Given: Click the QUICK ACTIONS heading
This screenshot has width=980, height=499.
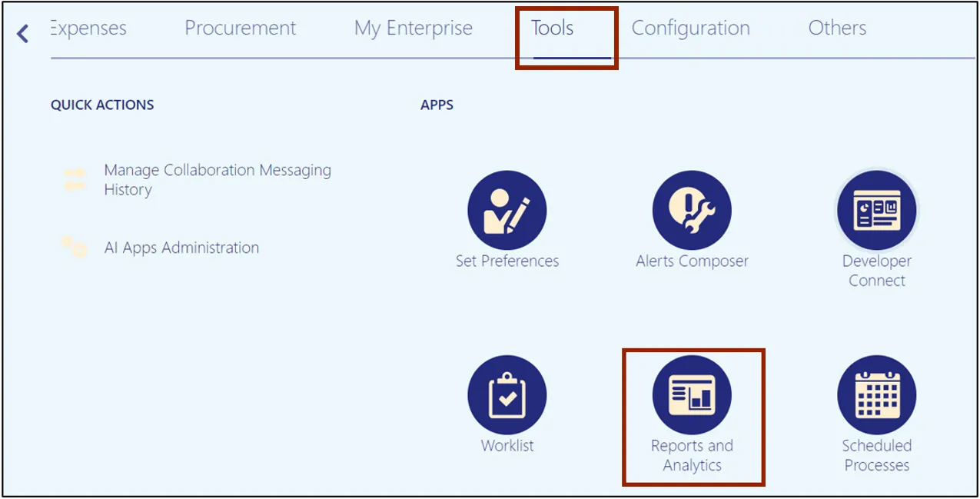Looking at the screenshot, I should pyautogui.click(x=102, y=105).
